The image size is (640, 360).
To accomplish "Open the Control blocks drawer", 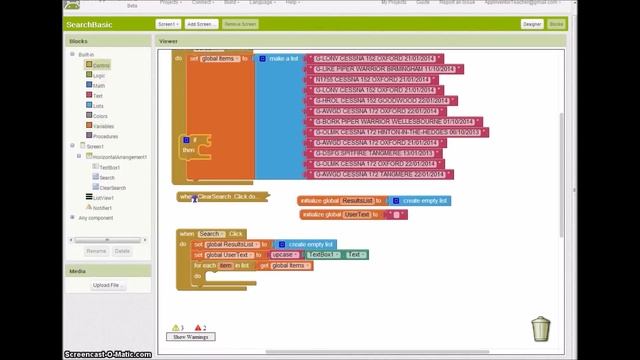I will click(98, 65).
